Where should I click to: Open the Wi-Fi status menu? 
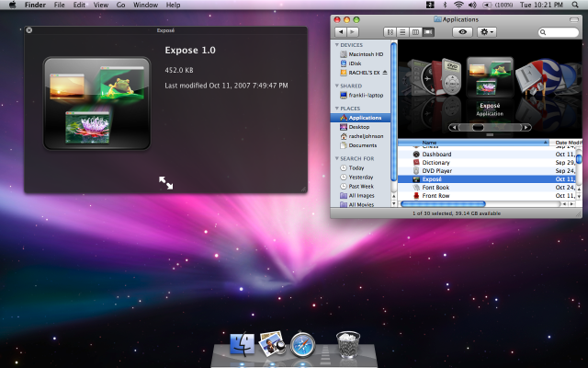(x=458, y=5)
